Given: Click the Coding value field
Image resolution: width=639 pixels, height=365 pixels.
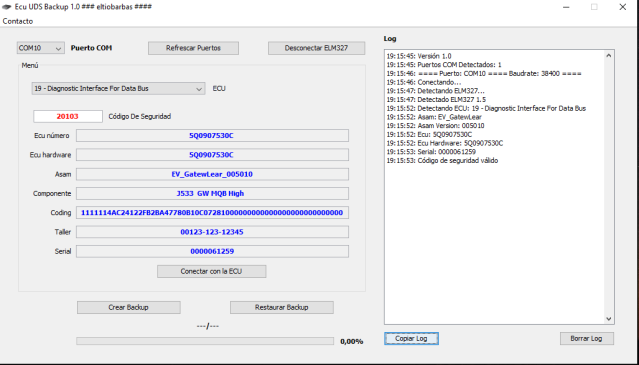Looking at the screenshot, I should (212, 213).
